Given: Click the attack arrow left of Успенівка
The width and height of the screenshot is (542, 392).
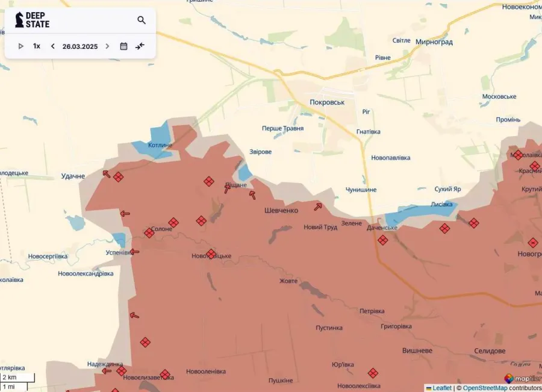Looking at the screenshot, I should (135, 252).
